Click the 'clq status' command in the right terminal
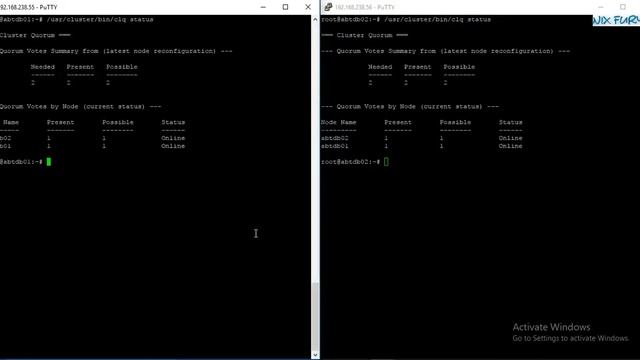The height and width of the screenshot is (360, 640). [471, 20]
